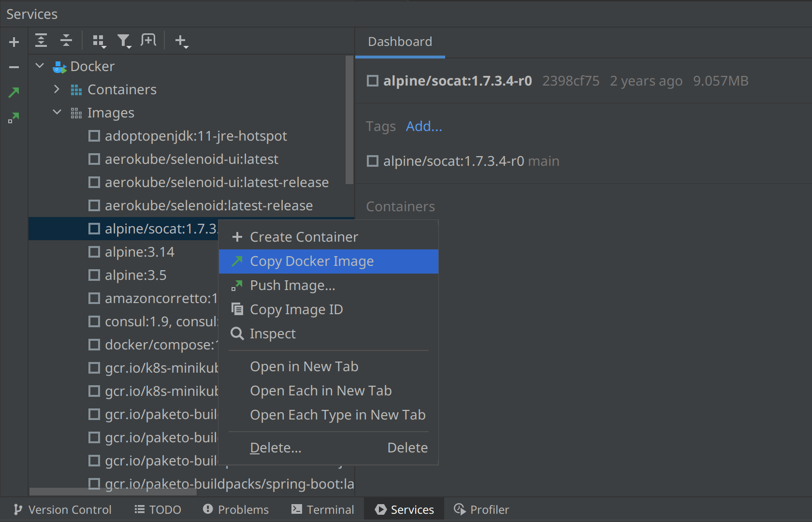Select Inspect in the context menu

pos(273,334)
